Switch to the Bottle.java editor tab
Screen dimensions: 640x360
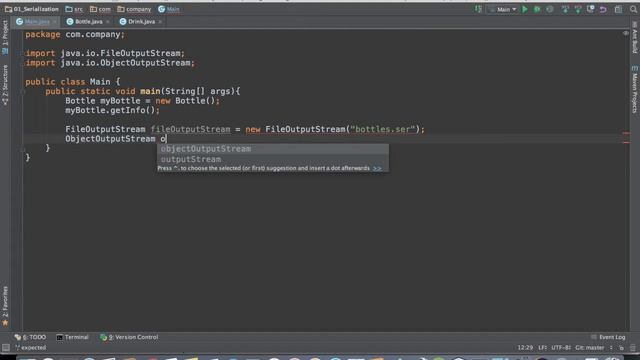pos(88,22)
